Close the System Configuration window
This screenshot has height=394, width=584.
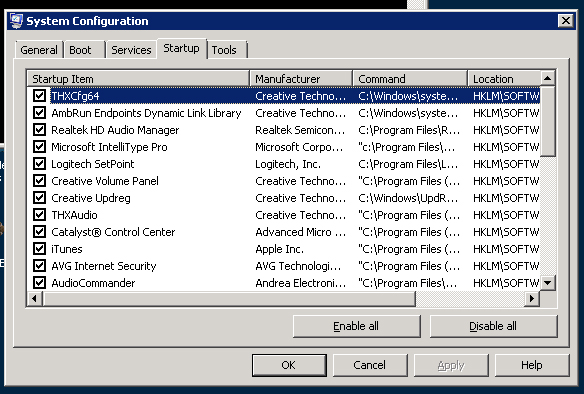pyautogui.click(x=566, y=20)
